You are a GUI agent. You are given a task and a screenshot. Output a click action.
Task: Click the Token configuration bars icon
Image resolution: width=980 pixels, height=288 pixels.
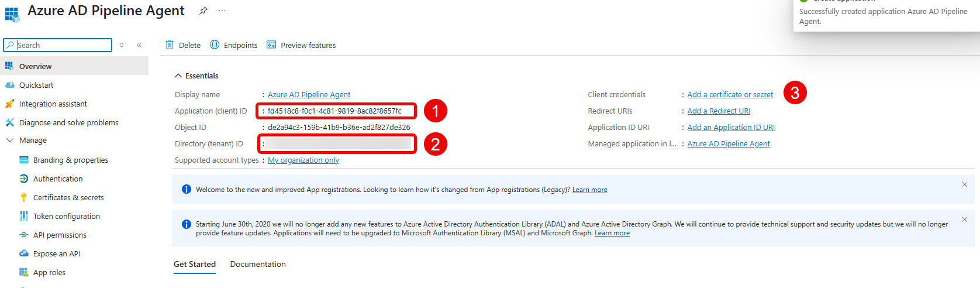click(24, 216)
